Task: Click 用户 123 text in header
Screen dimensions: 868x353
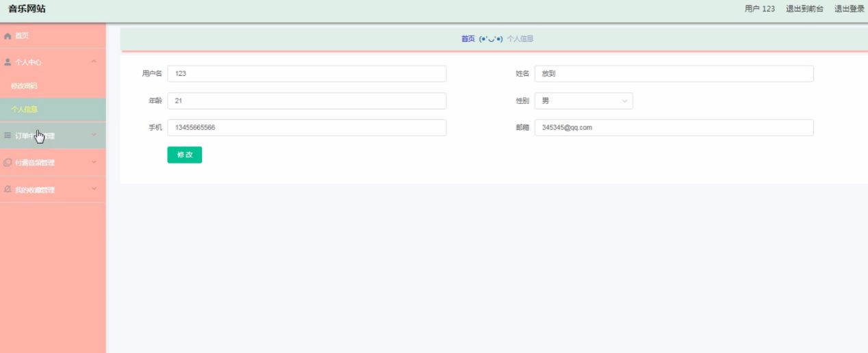Action: 760,9
